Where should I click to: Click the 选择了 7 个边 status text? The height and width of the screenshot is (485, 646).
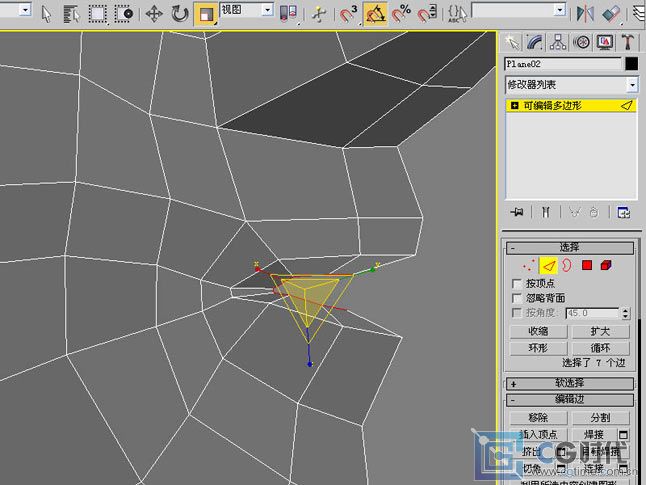click(594, 363)
